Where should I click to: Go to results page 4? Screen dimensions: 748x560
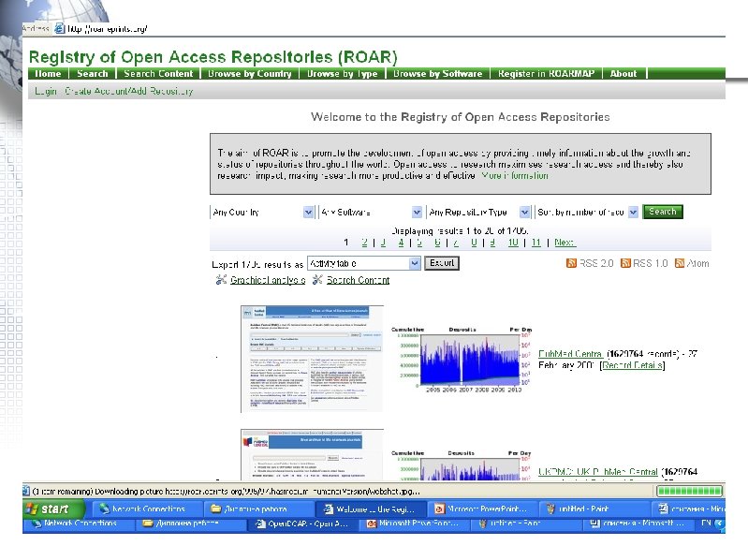[402, 243]
